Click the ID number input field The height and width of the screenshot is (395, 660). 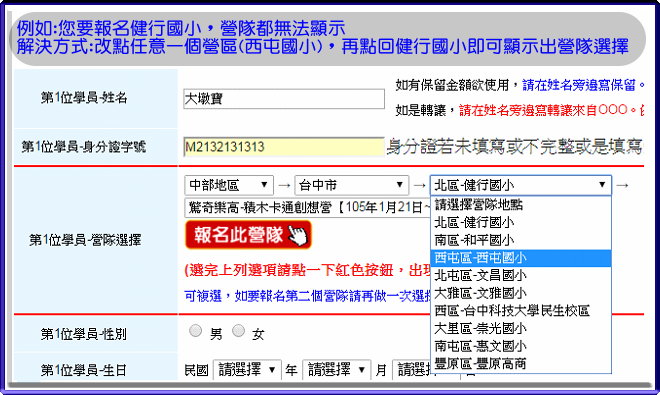pos(284,147)
